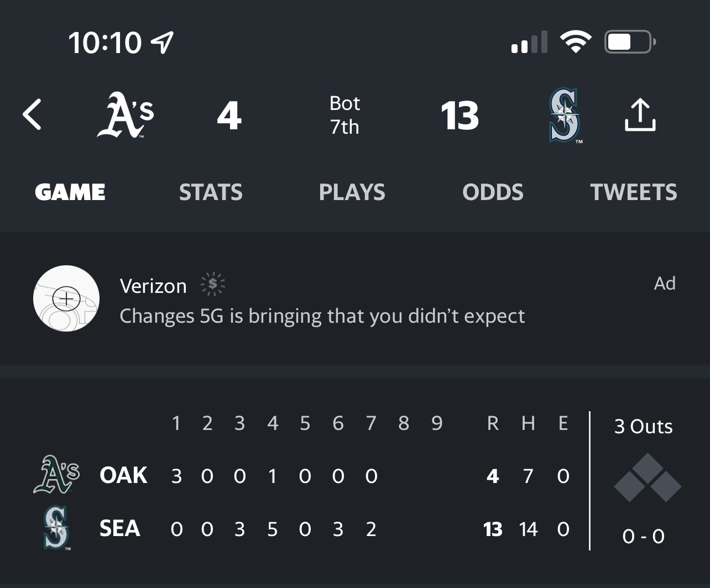Tap the A's logo in box score
This screenshot has width=710, height=588.
point(56,475)
